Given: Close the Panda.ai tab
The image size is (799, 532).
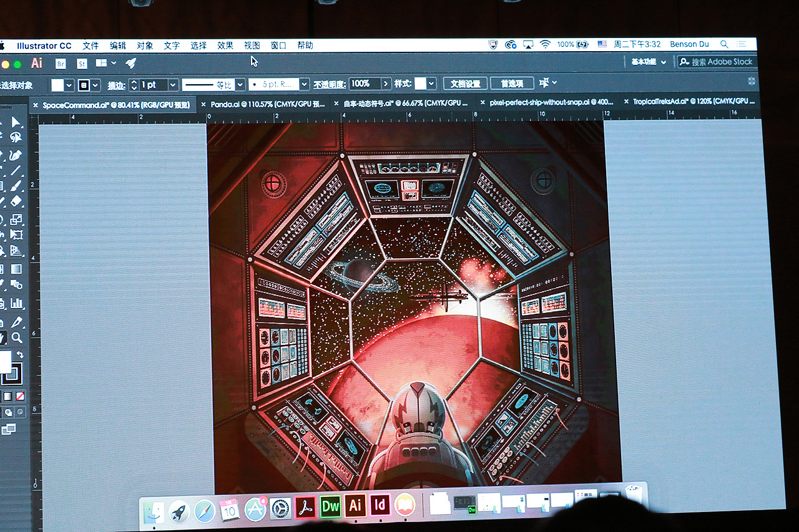Looking at the screenshot, I should 203,104.
